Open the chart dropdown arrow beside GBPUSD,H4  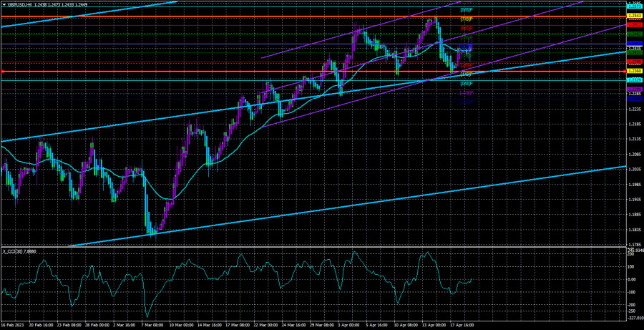tap(3, 4)
